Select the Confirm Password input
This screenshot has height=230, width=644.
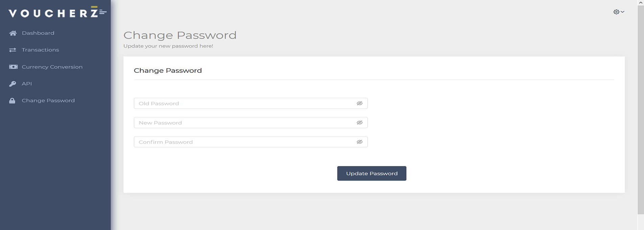(x=244, y=142)
